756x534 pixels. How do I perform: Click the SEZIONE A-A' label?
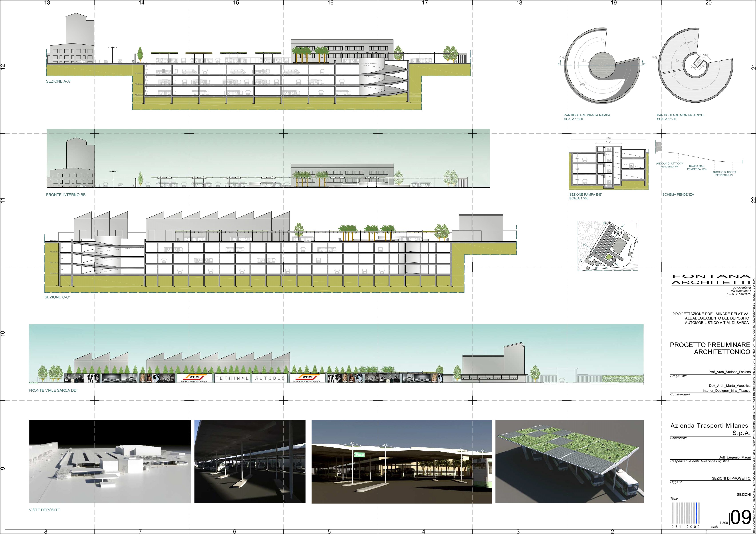pyautogui.click(x=58, y=81)
